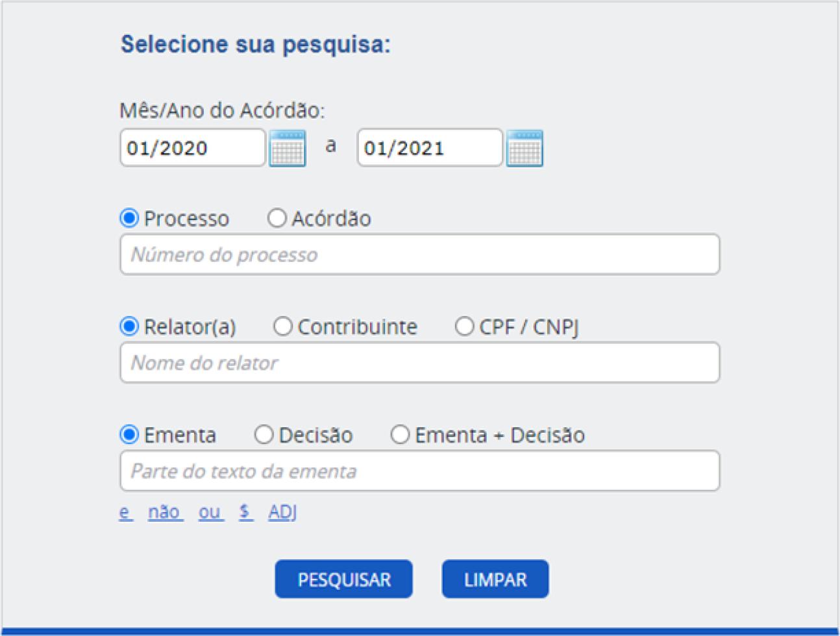Click the 'não' operator link

pos(164,512)
